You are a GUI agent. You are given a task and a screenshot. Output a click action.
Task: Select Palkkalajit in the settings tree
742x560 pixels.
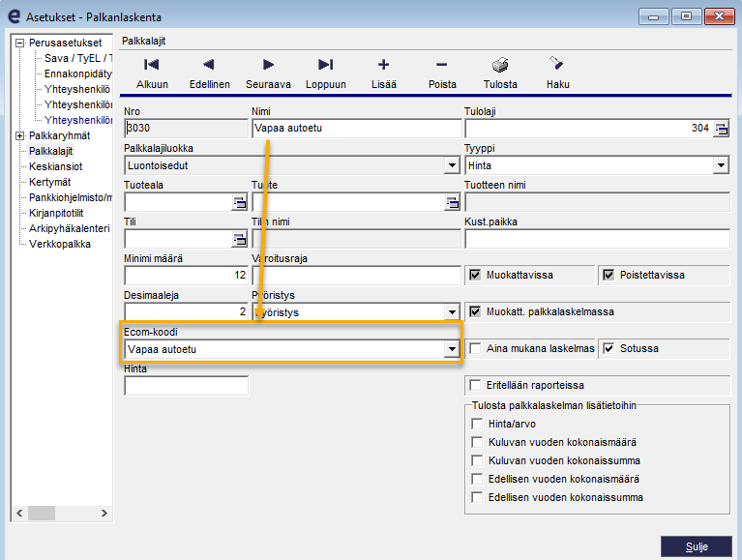[x=50, y=151]
